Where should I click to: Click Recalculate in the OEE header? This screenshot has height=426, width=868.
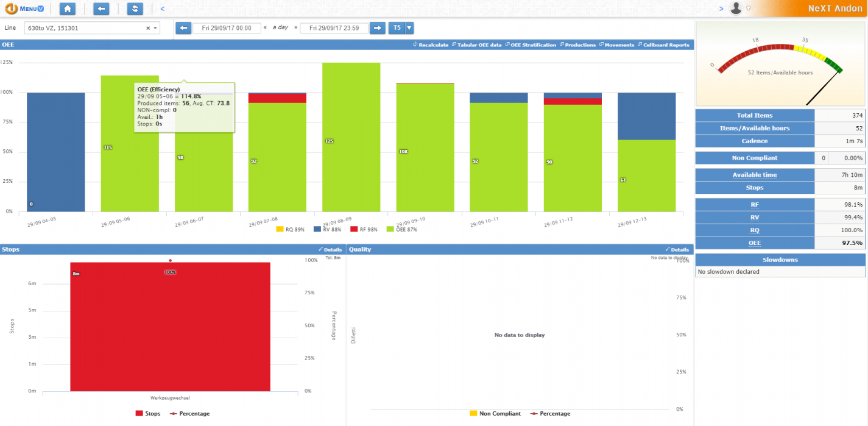[431, 45]
